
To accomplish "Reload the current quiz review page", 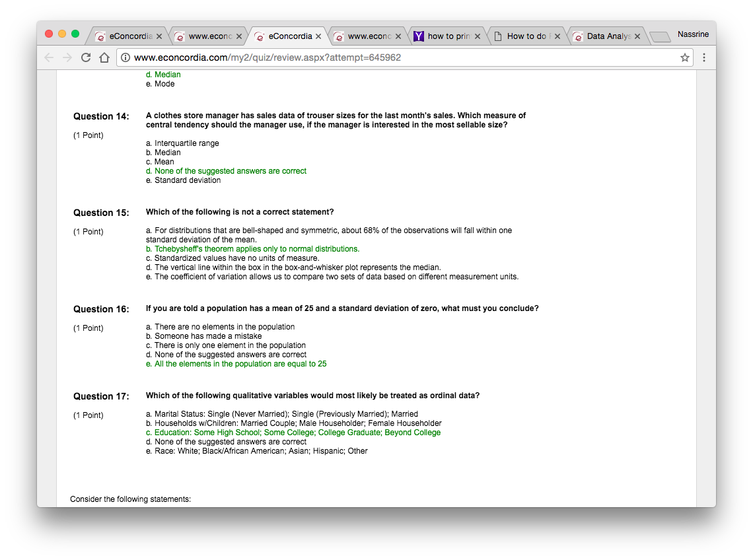I will point(86,57).
